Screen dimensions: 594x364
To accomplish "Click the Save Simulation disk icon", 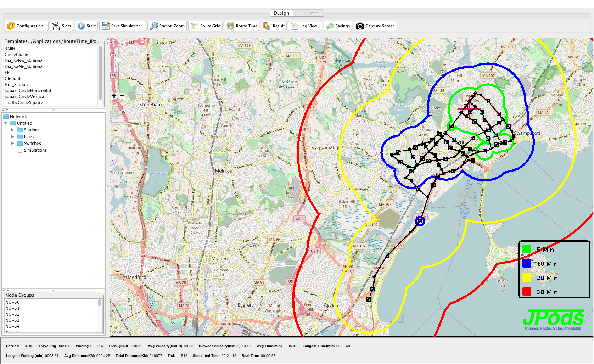I will coord(106,26).
